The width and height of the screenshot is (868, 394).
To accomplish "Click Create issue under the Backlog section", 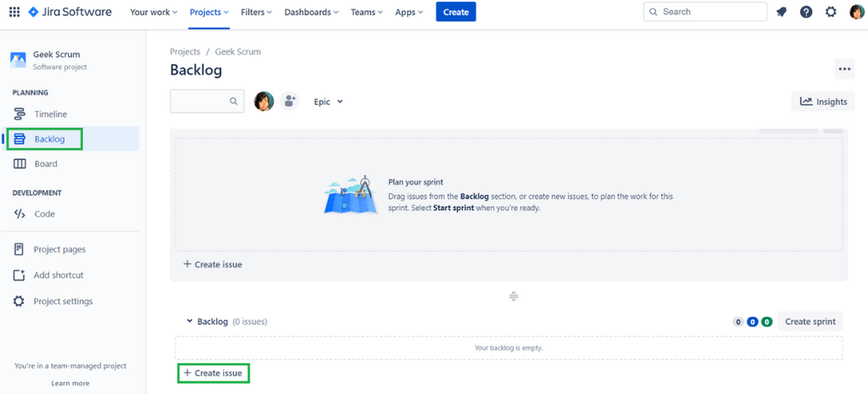I will (x=213, y=373).
